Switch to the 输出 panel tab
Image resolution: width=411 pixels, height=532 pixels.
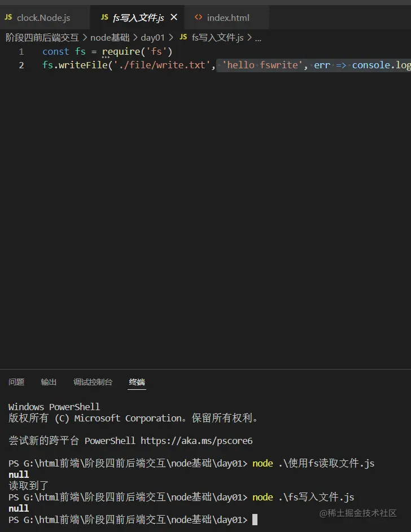click(x=49, y=382)
